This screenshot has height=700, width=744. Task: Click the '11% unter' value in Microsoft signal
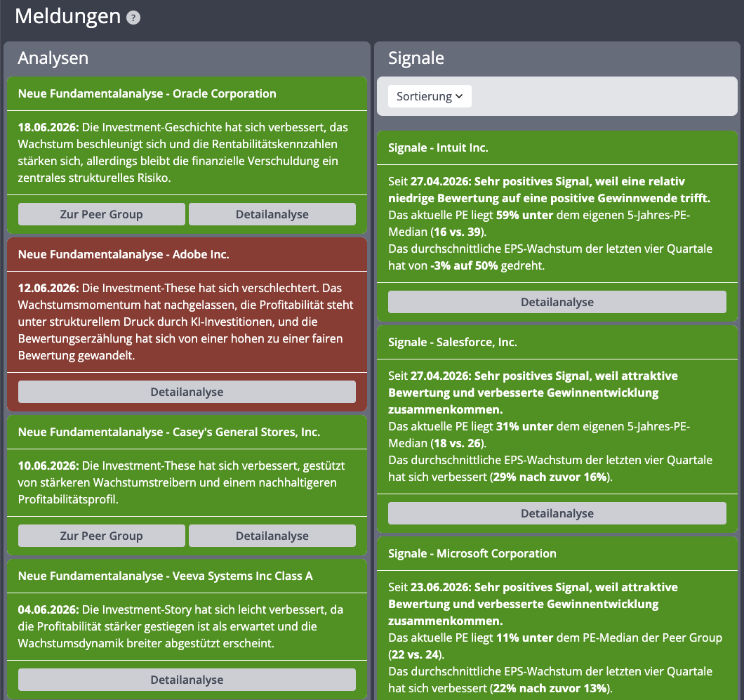coord(524,637)
